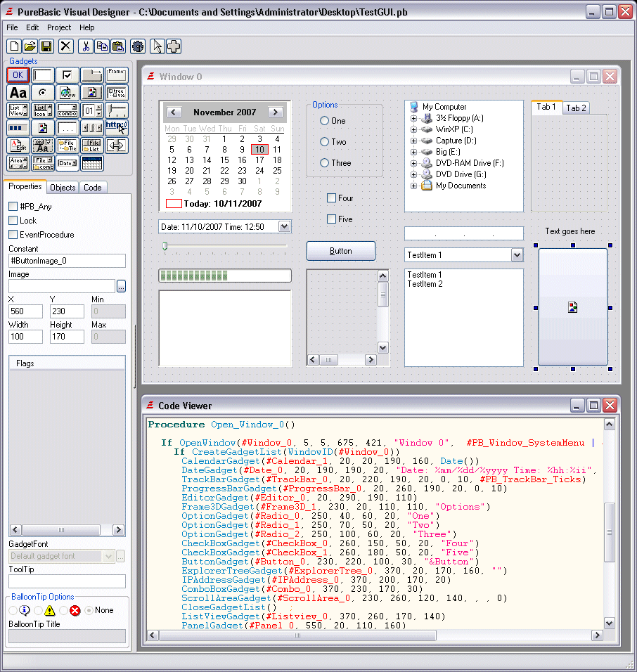Screen dimensions: 637x672
Task: Pick the ExplorerTree File gadget tool
Action: point(67,146)
